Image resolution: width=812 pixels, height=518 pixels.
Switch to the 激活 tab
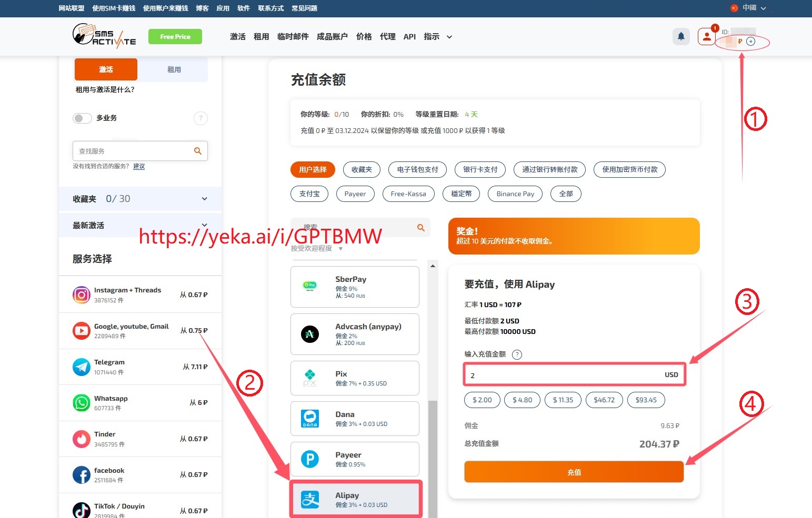click(106, 69)
